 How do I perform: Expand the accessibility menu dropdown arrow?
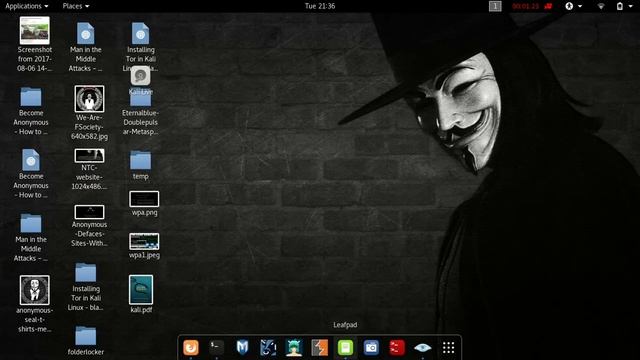tap(580, 6)
